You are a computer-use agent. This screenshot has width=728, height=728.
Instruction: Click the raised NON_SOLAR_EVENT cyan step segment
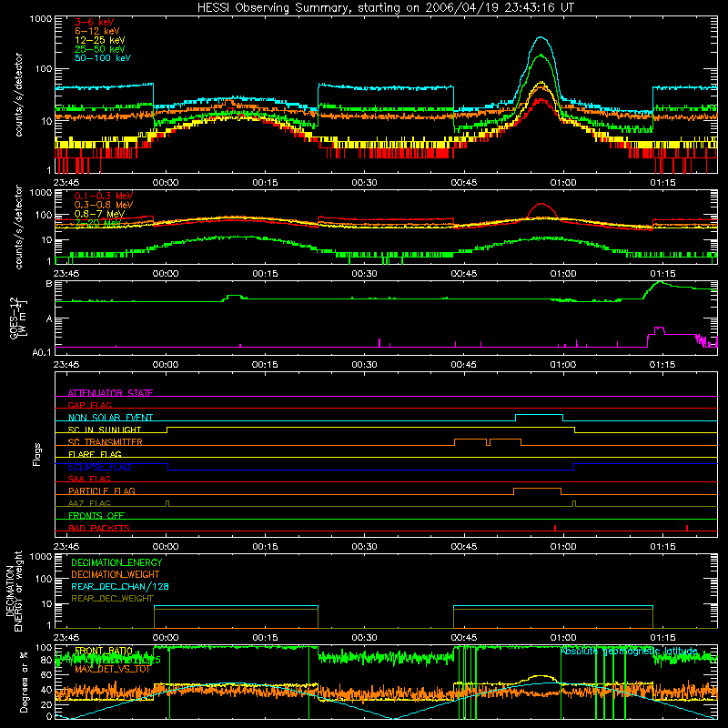coord(539,415)
